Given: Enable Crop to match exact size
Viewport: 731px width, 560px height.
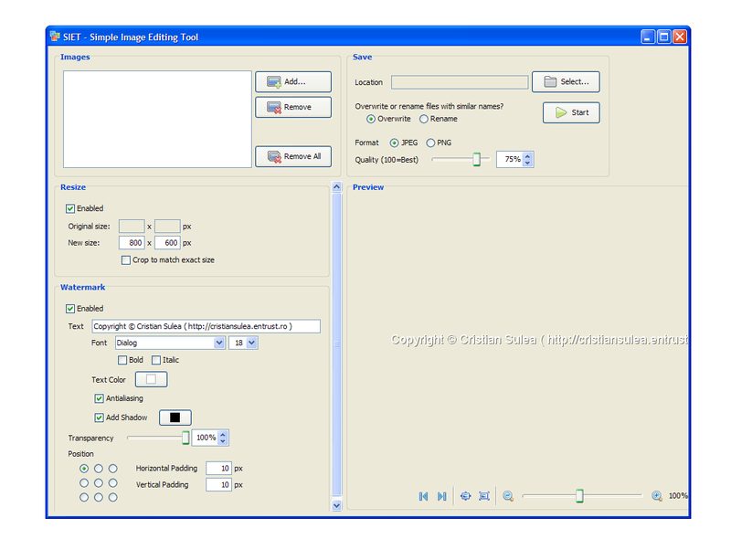Looking at the screenshot, I should 126,260.
